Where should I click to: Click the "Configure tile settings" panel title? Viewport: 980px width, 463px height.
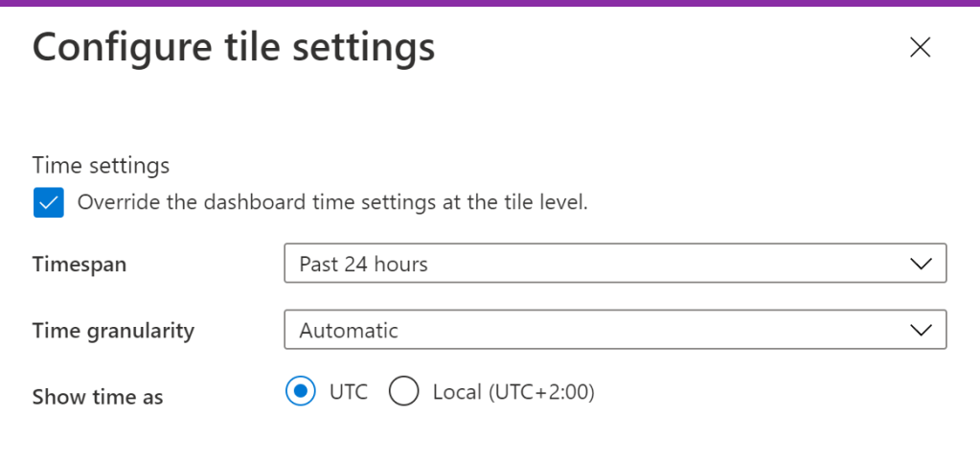(234, 48)
